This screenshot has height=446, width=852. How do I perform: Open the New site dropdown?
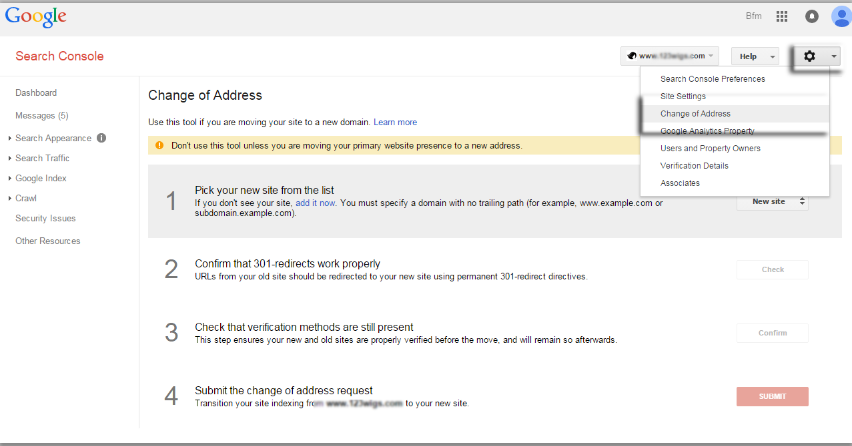click(x=772, y=201)
